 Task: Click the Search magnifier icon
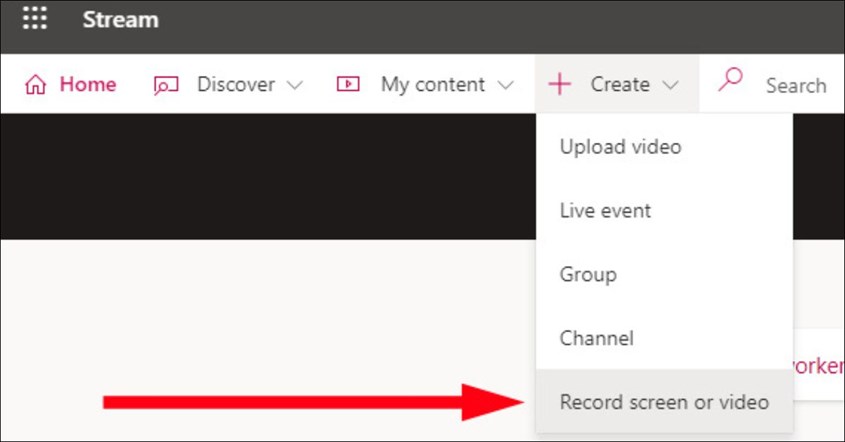point(730,80)
